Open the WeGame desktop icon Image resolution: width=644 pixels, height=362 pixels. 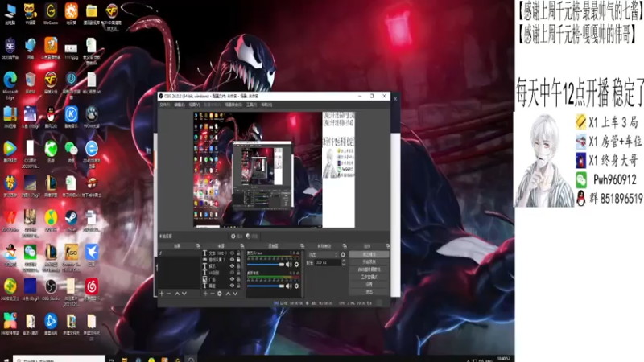(51, 14)
